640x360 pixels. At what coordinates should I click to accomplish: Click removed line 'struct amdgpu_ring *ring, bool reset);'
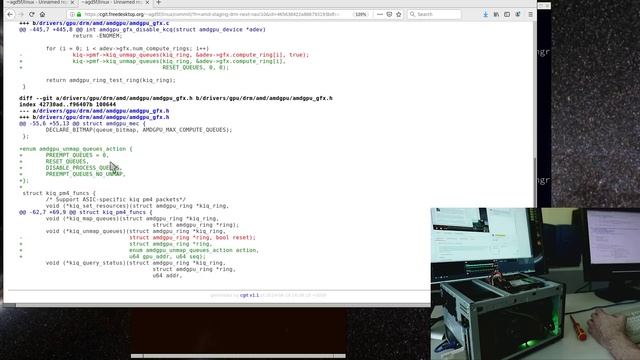(192, 238)
